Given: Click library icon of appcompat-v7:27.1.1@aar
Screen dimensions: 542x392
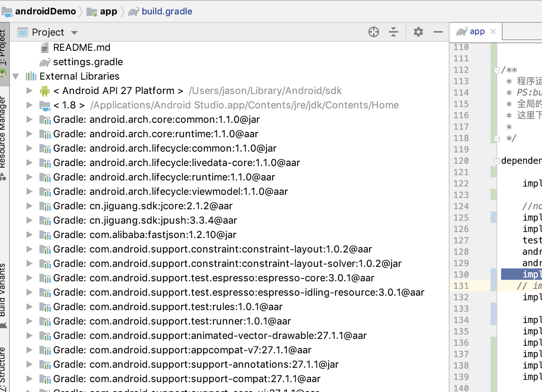Looking at the screenshot, I should tap(45, 350).
